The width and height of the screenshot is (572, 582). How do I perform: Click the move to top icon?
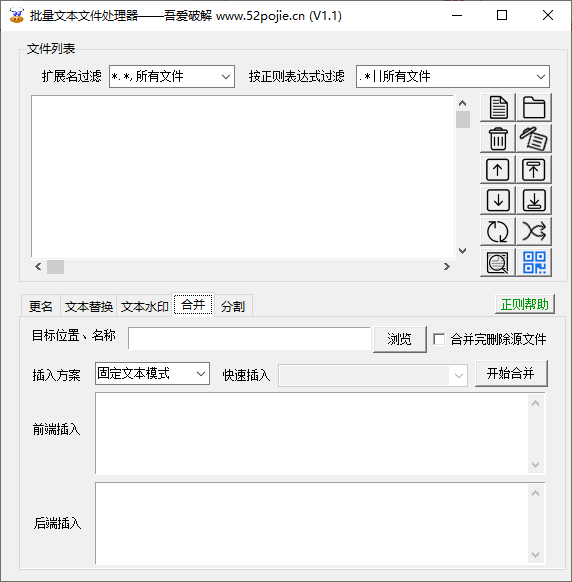(x=534, y=170)
